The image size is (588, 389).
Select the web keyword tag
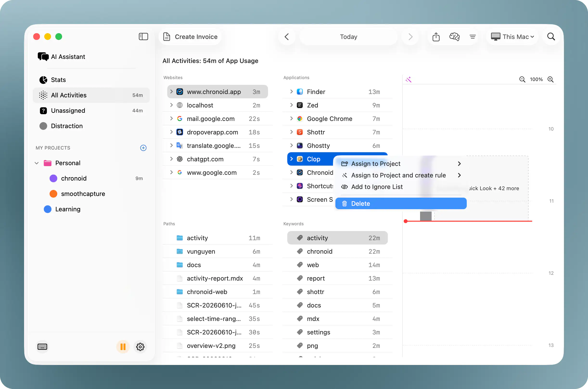(x=337, y=265)
